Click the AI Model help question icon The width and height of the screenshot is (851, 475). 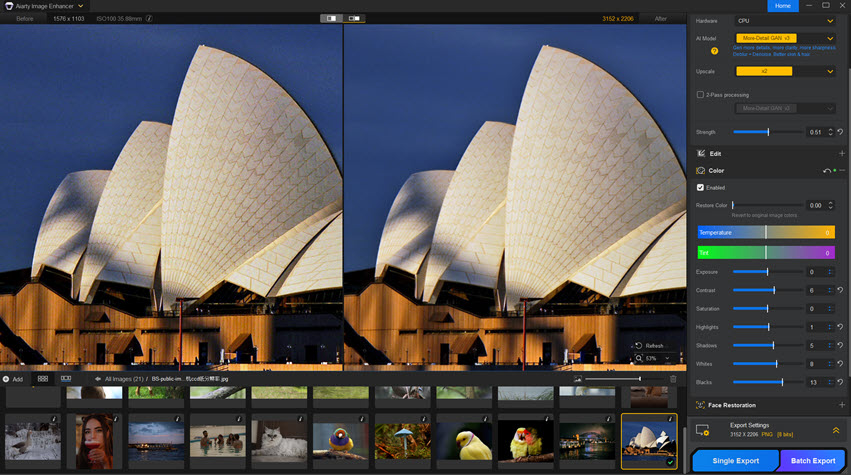pos(714,51)
